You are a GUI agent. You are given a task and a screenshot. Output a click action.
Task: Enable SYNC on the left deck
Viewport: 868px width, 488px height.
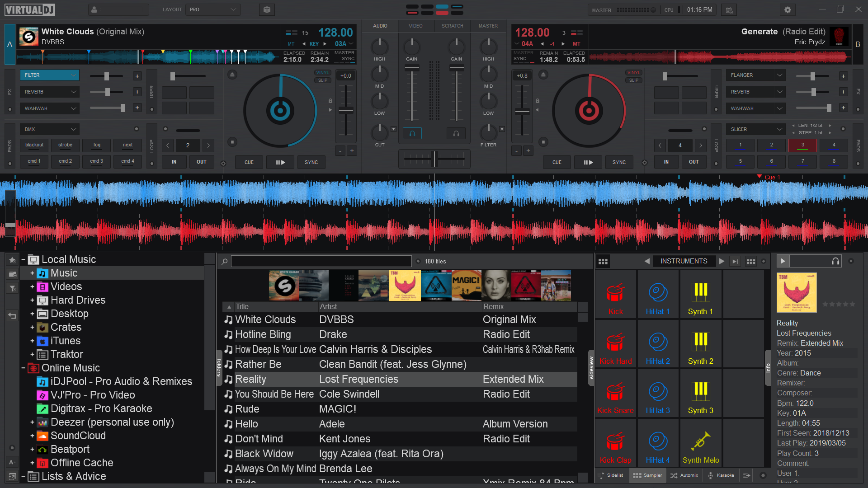tap(311, 162)
